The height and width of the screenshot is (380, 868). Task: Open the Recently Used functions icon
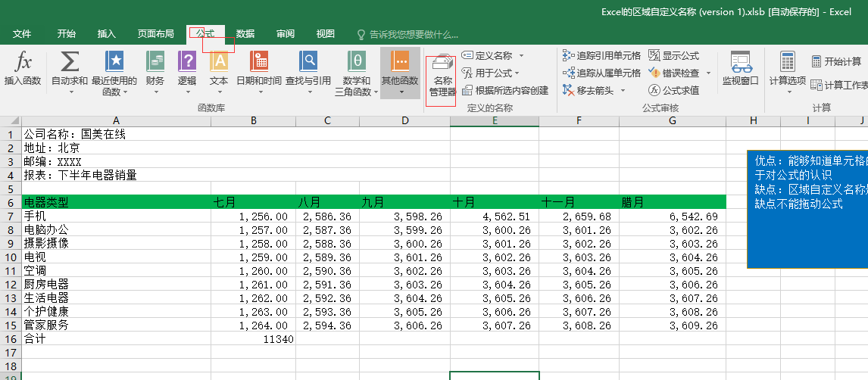point(114,61)
